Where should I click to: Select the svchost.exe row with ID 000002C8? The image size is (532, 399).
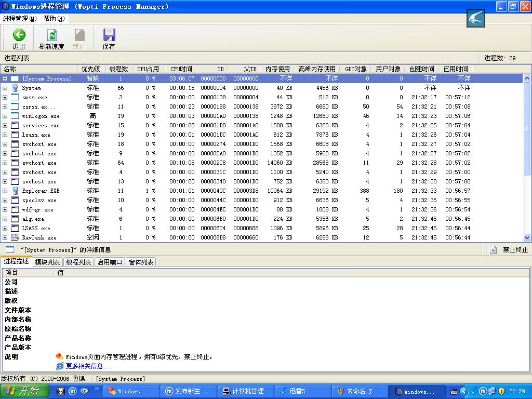pyautogui.click(x=261, y=163)
